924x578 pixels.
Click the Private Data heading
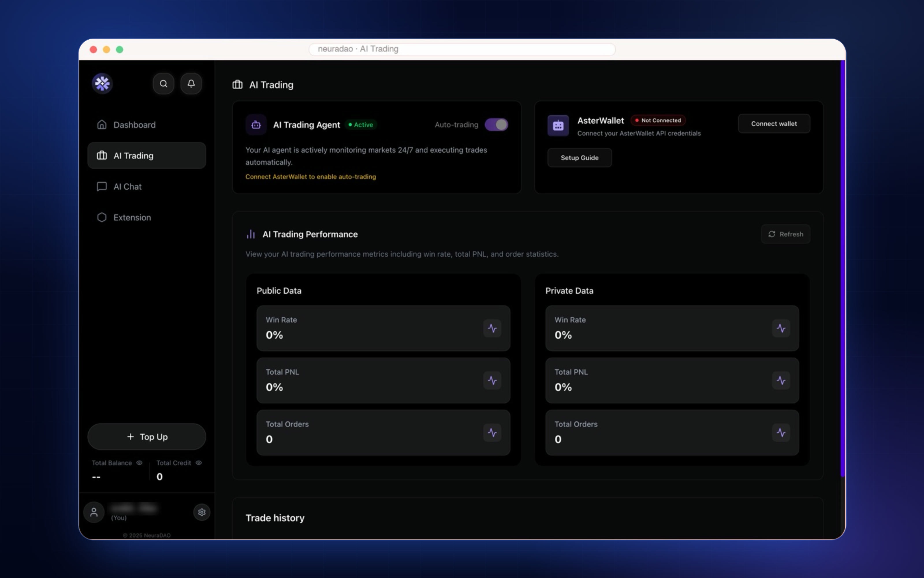[x=569, y=290]
